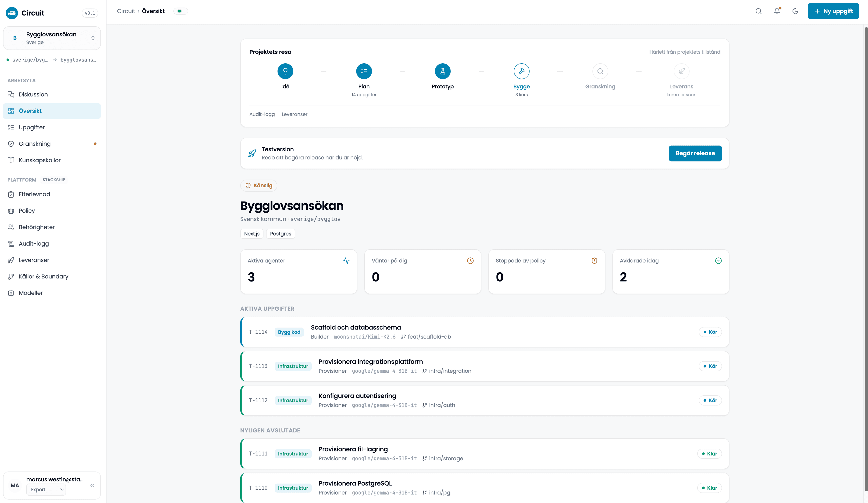
Task: Click the Postgres tag
Action: click(x=280, y=234)
